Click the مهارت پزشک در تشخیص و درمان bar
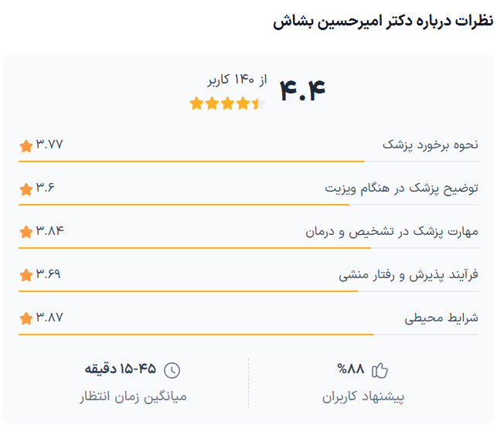This screenshot has height=435, width=504. (248, 248)
